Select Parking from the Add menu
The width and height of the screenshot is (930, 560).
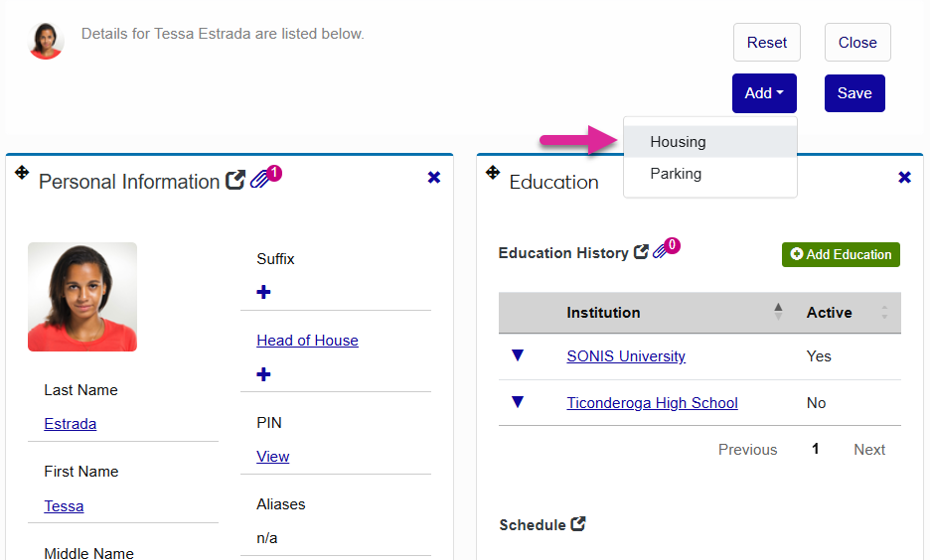[x=676, y=174]
